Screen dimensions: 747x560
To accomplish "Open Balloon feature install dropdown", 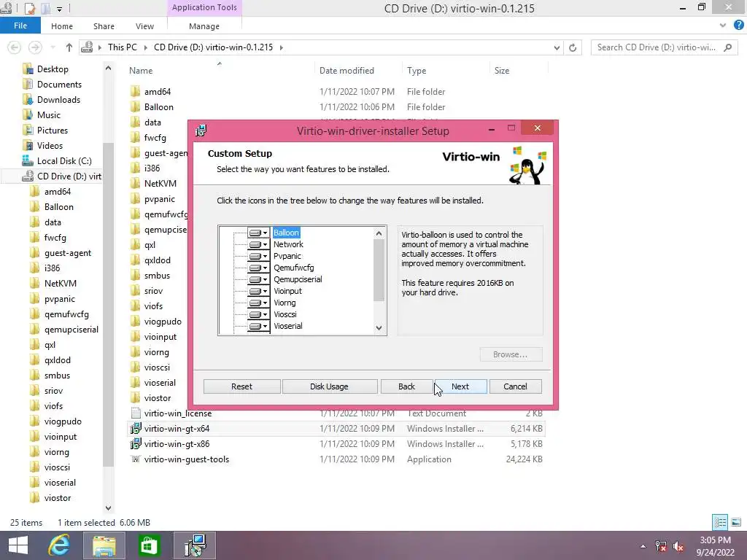I will tap(258, 233).
